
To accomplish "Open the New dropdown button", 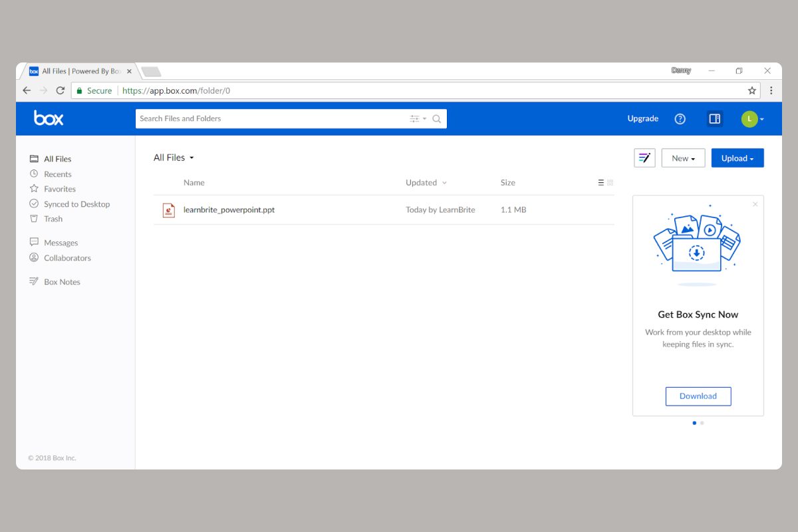I will pyautogui.click(x=683, y=158).
